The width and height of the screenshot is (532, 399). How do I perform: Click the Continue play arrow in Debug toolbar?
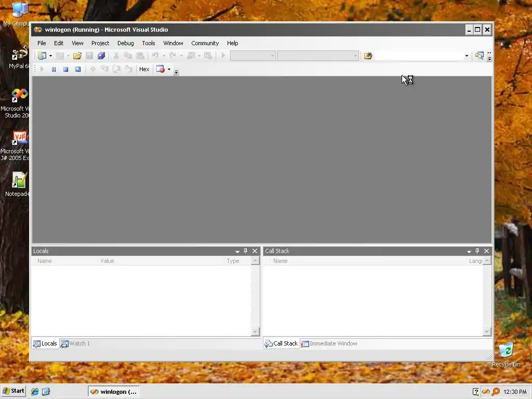pyautogui.click(x=42, y=69)
